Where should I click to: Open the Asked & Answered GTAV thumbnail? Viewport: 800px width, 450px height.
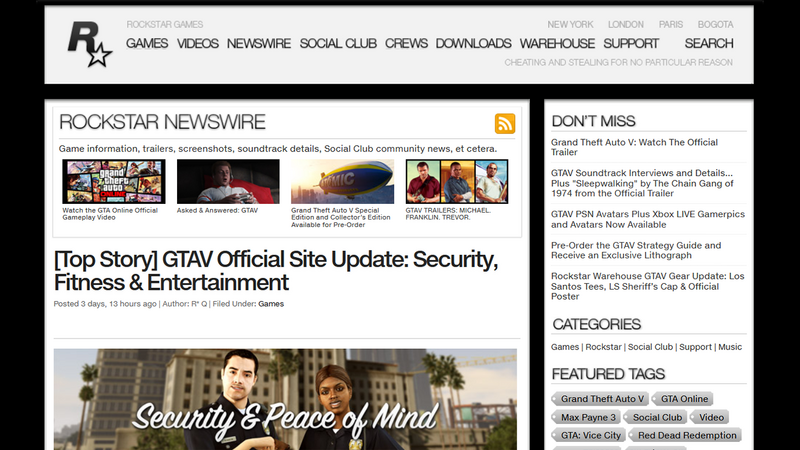(x=228, y=182)
